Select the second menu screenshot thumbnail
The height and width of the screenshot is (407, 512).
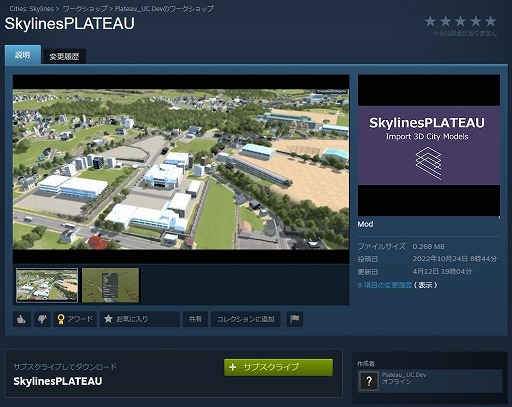111,285
